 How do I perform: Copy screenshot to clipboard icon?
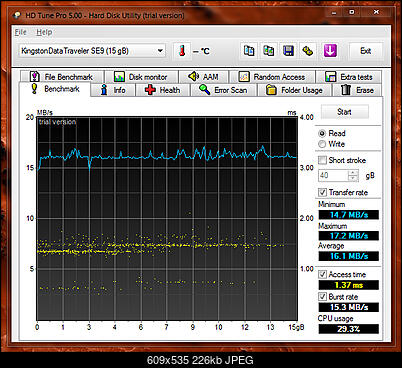tap(269, 51)
